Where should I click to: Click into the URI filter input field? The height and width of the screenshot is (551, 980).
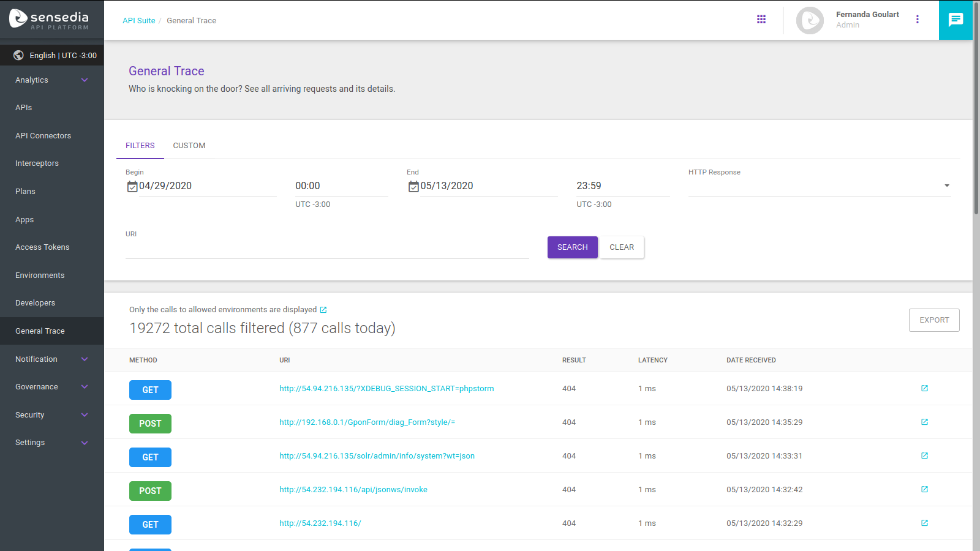click(x=326, y=249)
